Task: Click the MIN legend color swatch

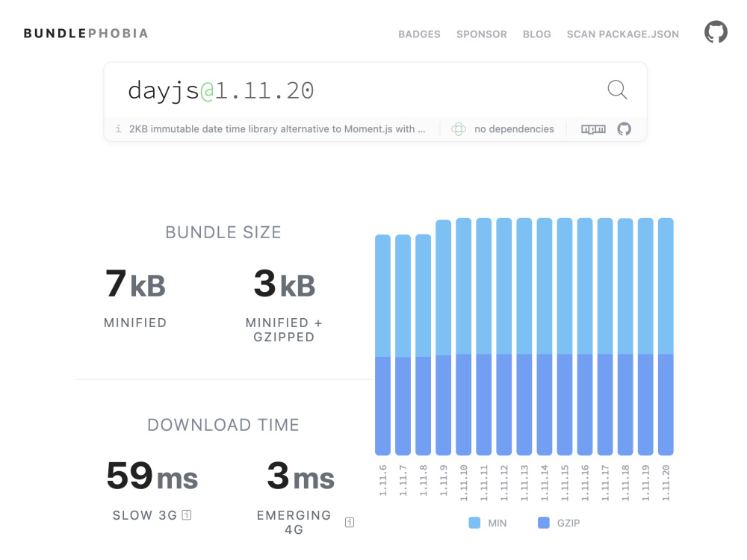Action: click(x=474, y=523)
